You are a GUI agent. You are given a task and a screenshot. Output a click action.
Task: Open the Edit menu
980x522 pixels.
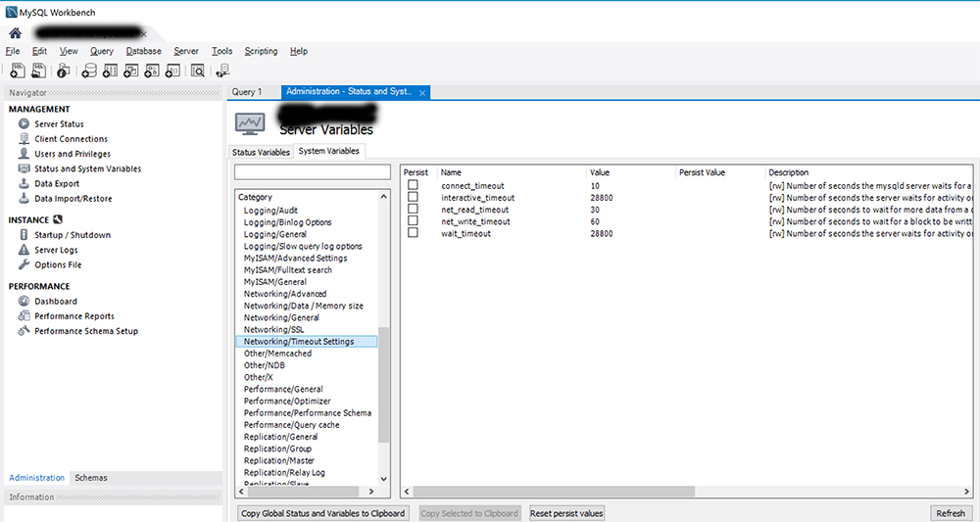(39, 51)
